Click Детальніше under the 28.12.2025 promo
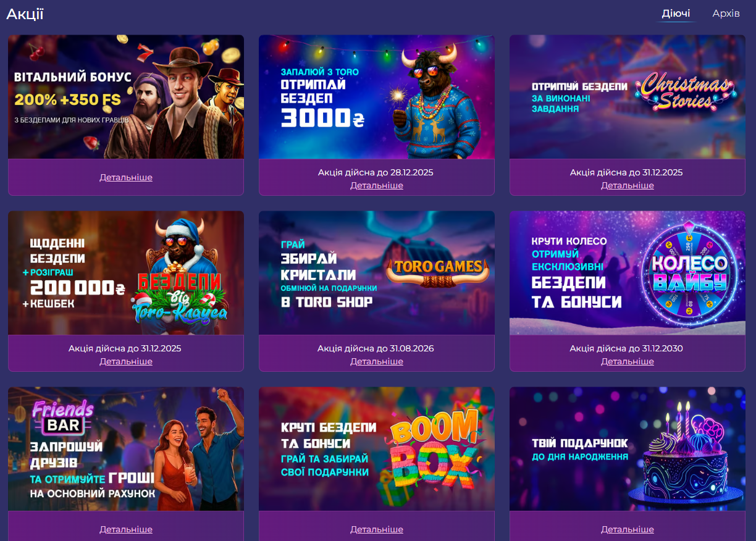 click(377, 185)
